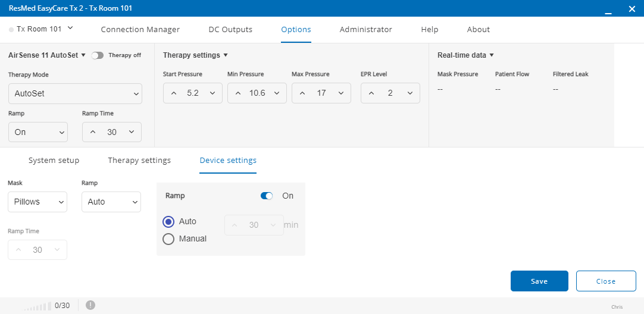Click the Mask Pressure label
This screenshot has width=644, height=314.
coord(458,74)
